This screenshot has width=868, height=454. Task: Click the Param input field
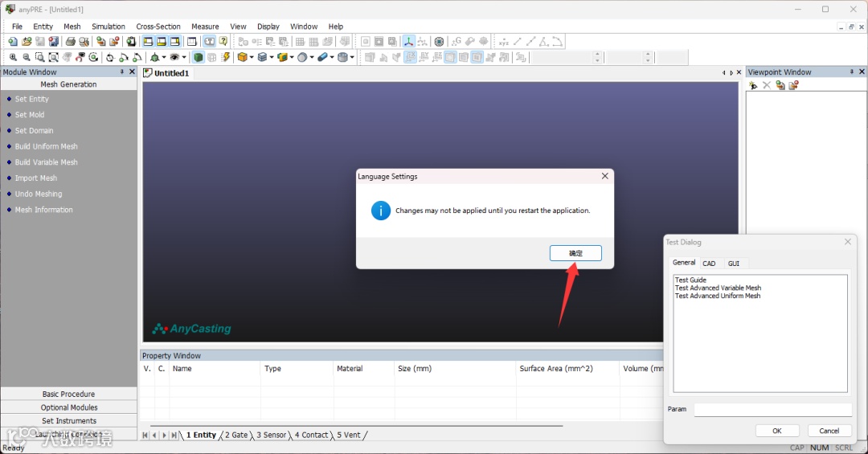(773, 409)
